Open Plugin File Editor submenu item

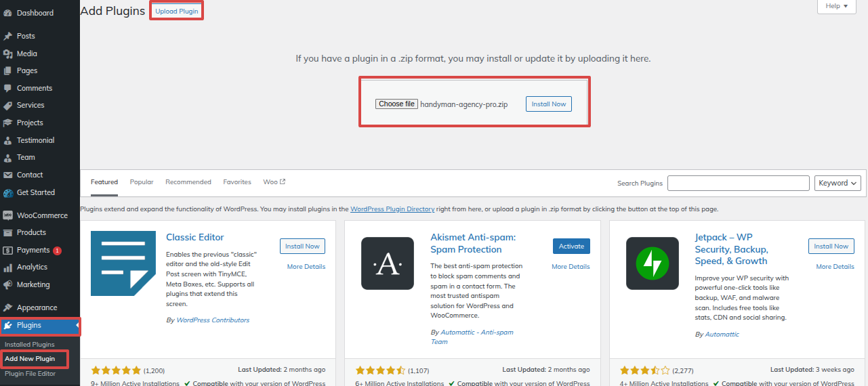30,373
